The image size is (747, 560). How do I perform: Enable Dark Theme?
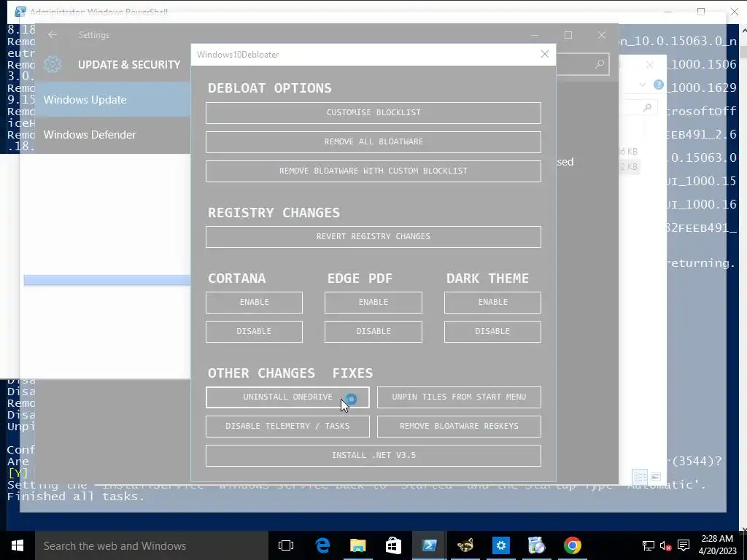[x=492, y=303]
